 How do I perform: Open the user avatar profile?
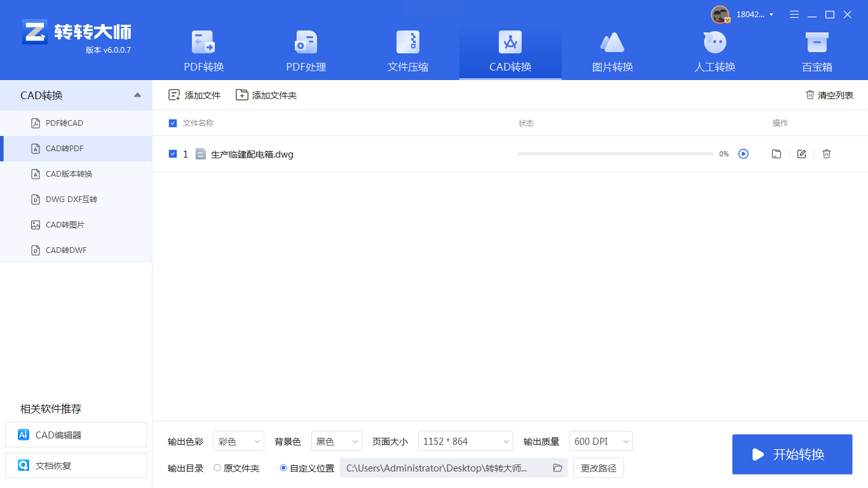point(720,15)
